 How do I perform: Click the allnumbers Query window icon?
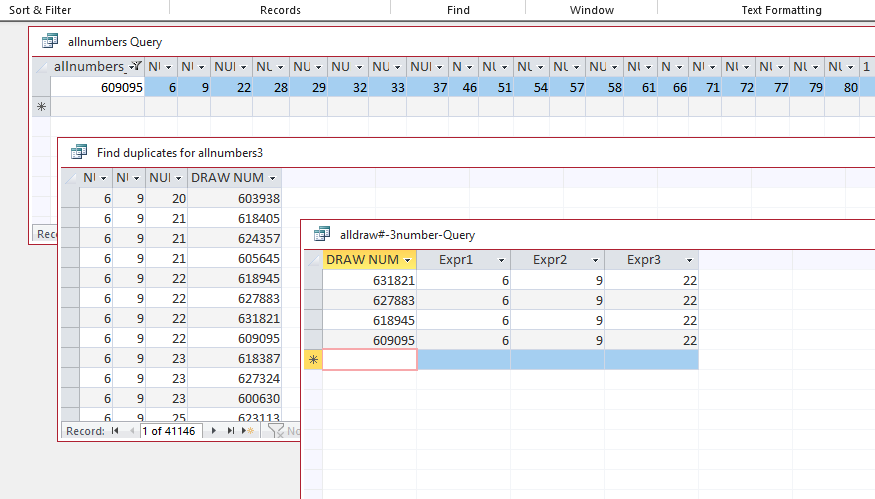[50, 42]
